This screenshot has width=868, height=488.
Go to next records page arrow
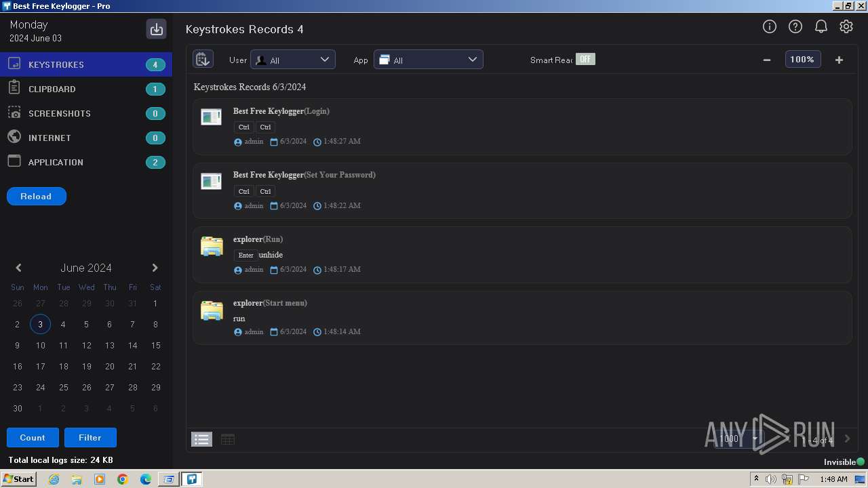(847, 439)
